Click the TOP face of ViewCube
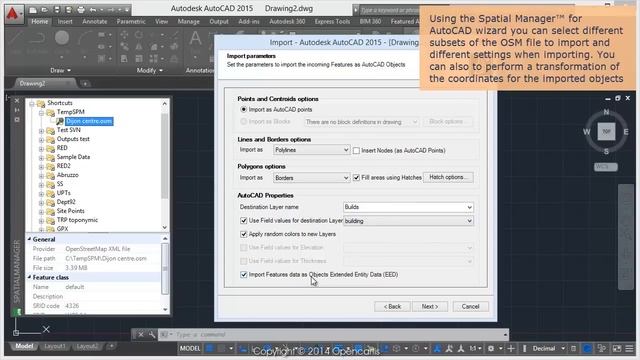Image resolution: width=640 pixels, height=360 pixels. click(606, 131)
